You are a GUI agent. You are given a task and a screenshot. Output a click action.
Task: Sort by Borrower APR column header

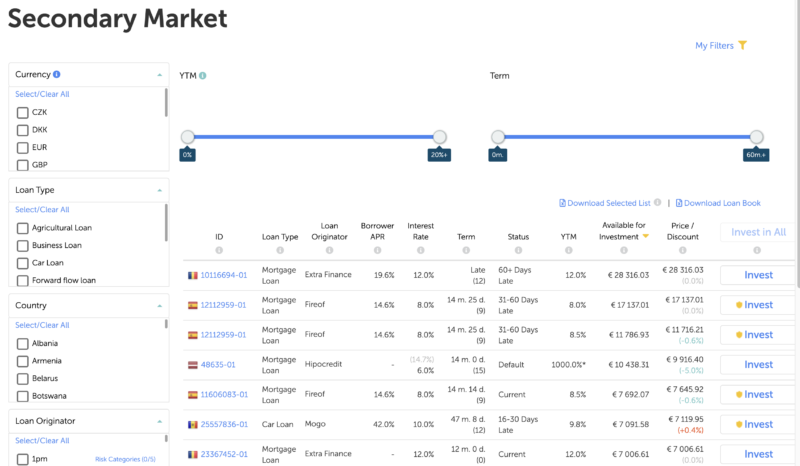click(378, 231)
